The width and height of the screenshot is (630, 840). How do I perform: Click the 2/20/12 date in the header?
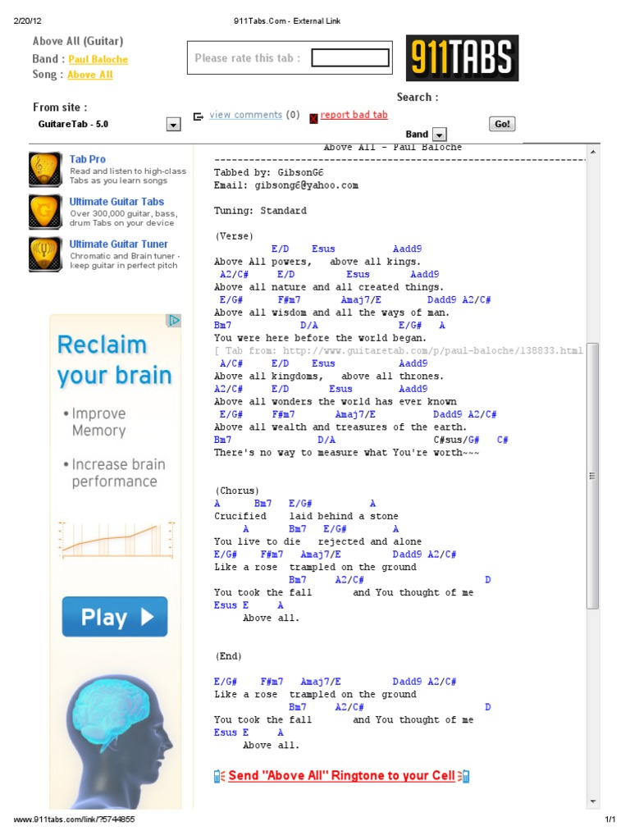tap(27, 21)
